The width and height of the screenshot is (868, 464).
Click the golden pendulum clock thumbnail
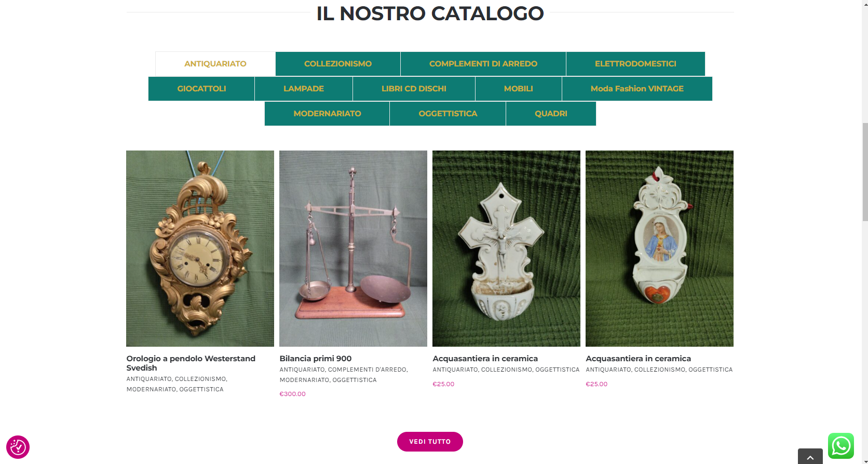tap(200, 249)
